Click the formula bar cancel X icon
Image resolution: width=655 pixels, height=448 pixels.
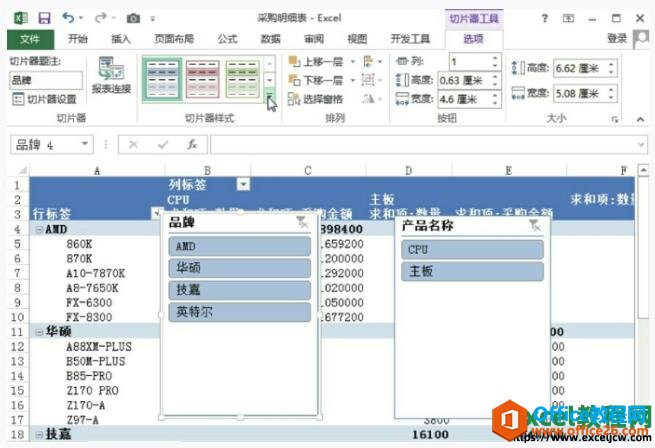(133, 145)
